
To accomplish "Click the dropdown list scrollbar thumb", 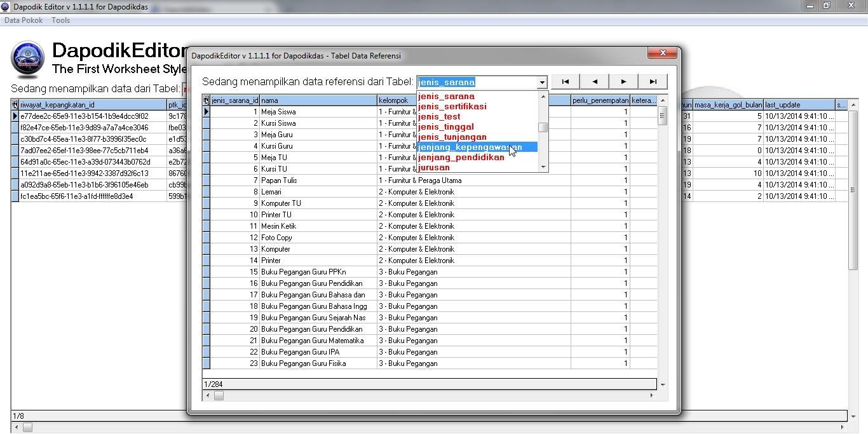I will pos(543,127).
